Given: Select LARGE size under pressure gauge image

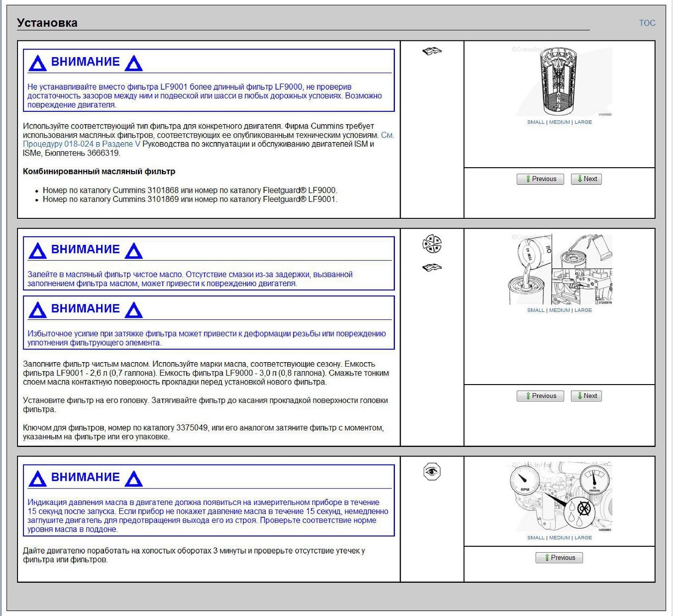Looking at the screenshot, I should pos(583,538).
